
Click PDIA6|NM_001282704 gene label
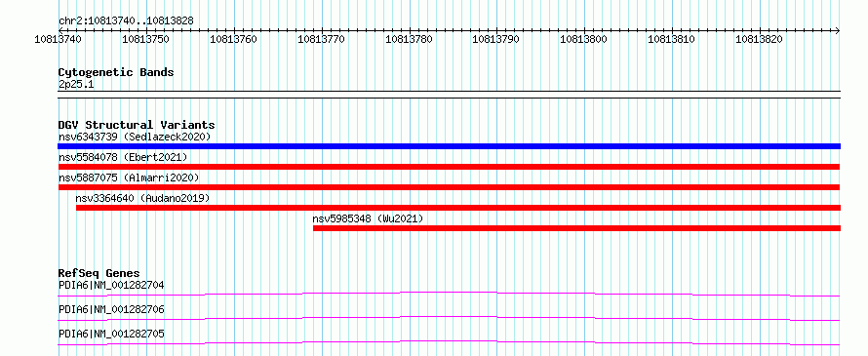pyautogui.click(x=111, y=285)
